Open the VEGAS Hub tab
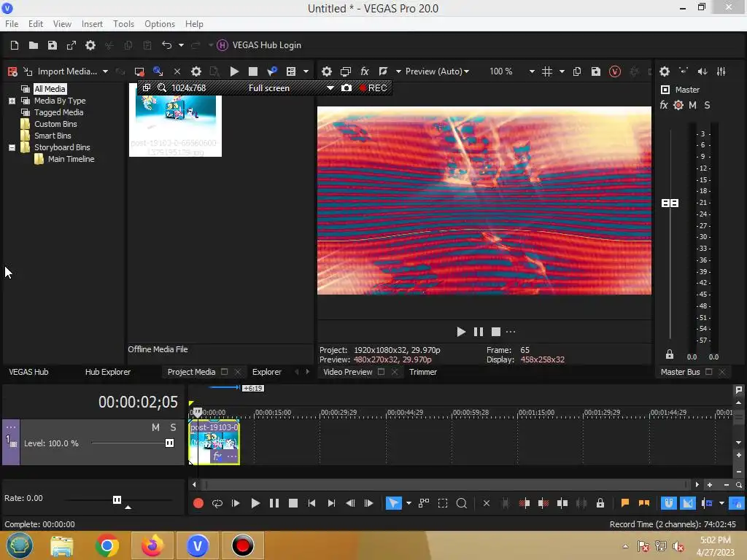Screen dimensions: 747x560 click(28, 372)
